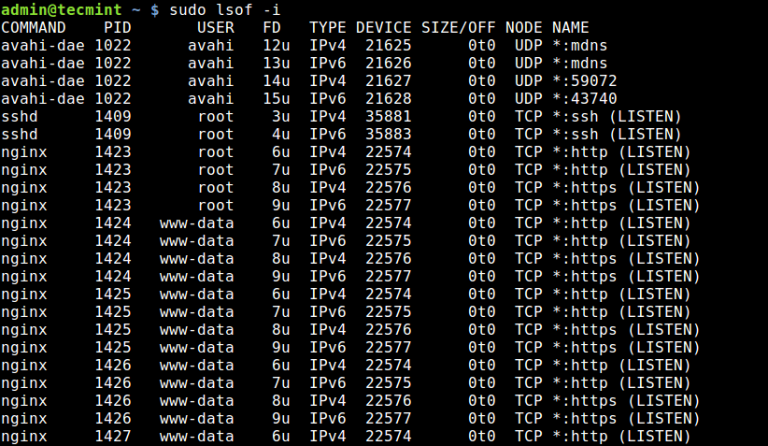Viewport: 768px width, 446px height.
Task: Click the nginx PID 1427
Action: click(x=114, y=437)
